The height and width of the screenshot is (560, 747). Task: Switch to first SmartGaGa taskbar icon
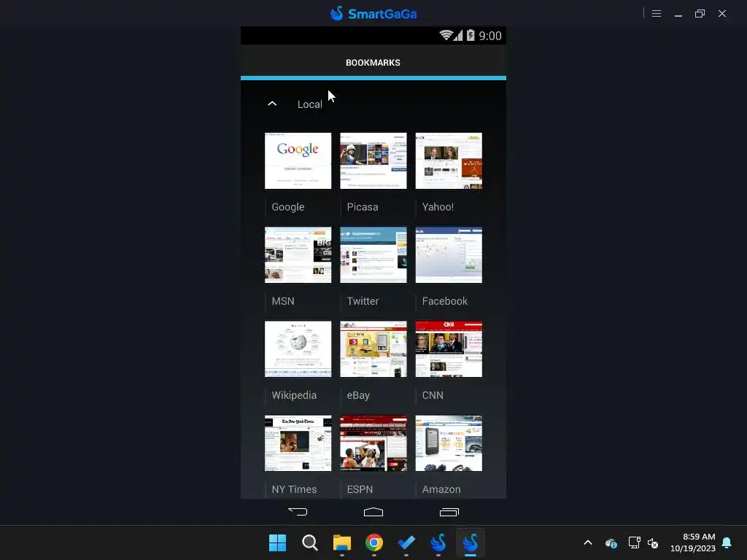(438, 542)
